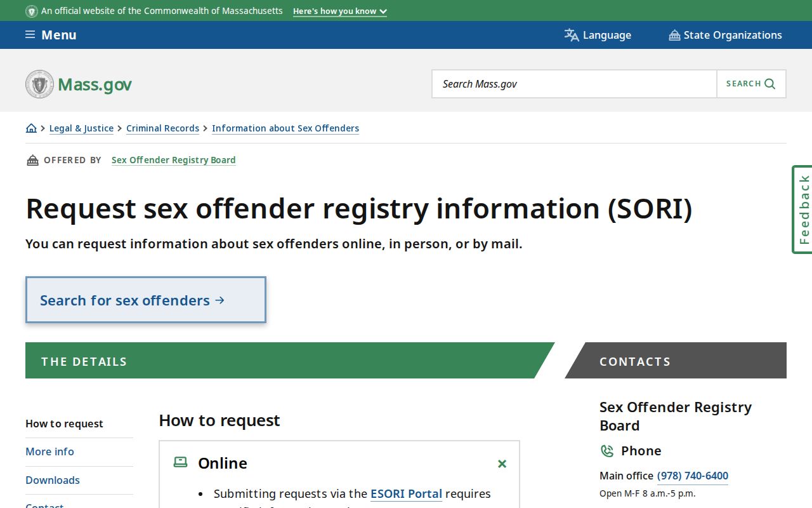Open the ESORI Portal link
The height and width of the screenshot is (508, 812).
click(406, 493)
